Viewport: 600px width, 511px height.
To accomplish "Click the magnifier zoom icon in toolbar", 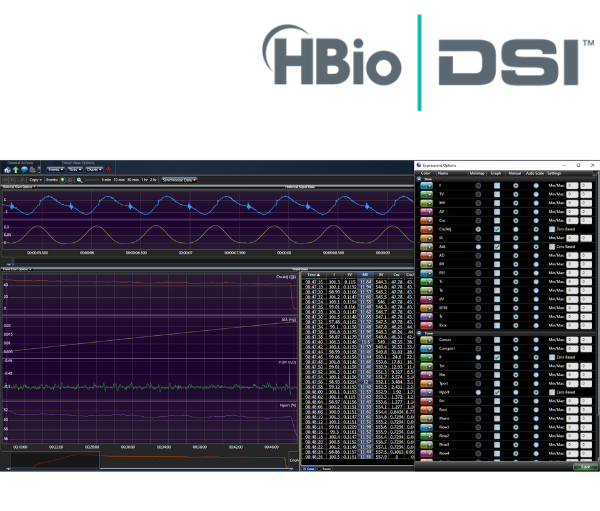I will click(79, 180).
